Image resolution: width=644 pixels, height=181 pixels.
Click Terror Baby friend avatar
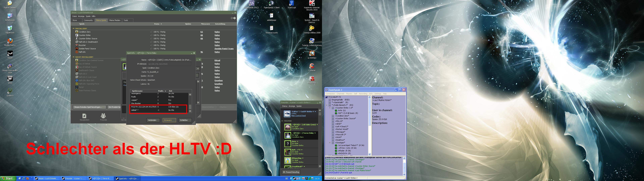(x=287, y=135)
